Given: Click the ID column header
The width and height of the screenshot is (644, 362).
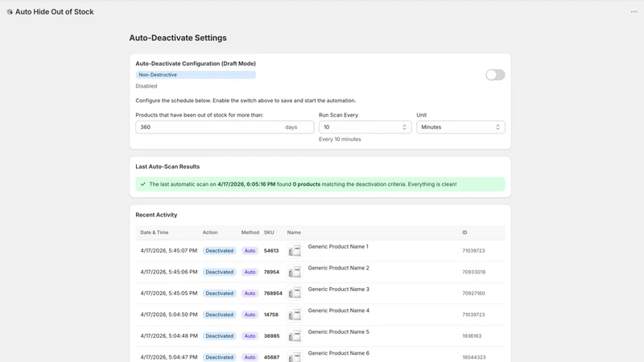Looking at the screenshot, I should pos(464,232).
